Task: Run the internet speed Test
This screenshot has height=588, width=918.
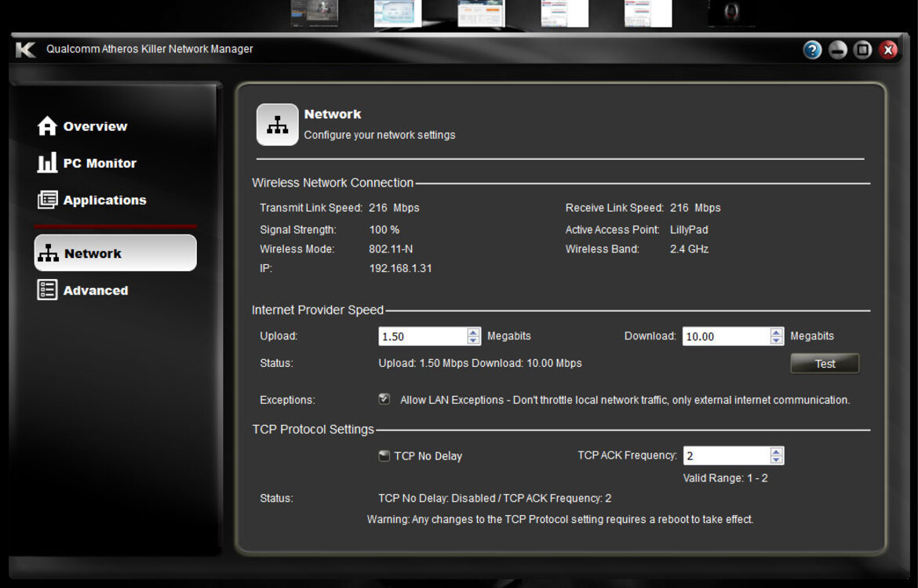Action: [x=825, y=363]
